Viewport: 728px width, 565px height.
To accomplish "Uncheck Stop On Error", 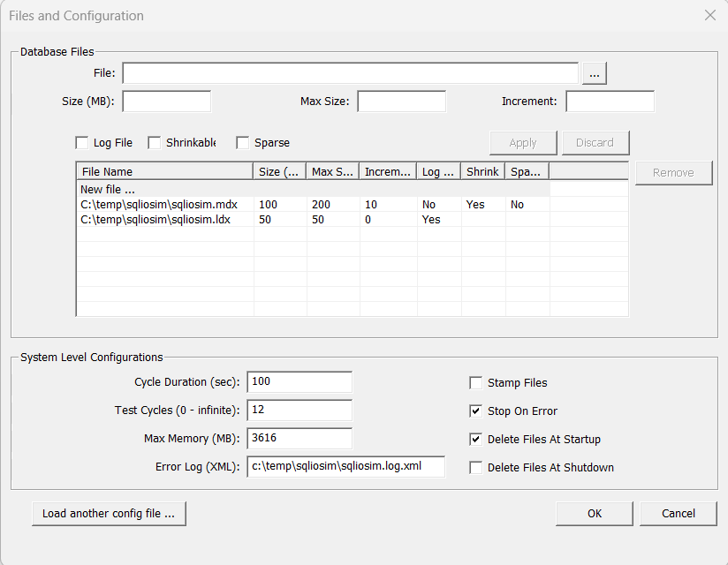I will click(x=476, y=411).
